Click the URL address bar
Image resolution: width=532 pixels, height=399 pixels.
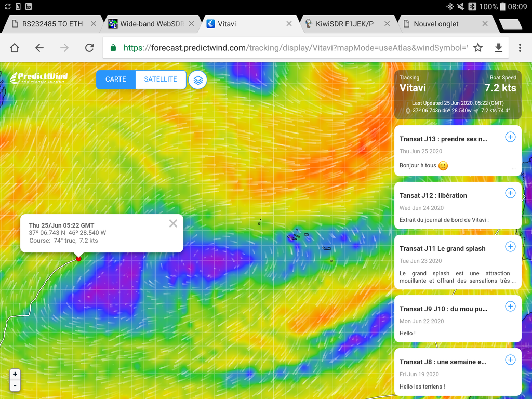point(295,48)
